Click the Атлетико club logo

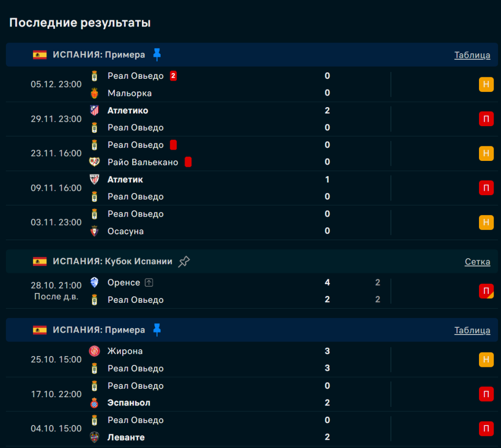point(94,111)
